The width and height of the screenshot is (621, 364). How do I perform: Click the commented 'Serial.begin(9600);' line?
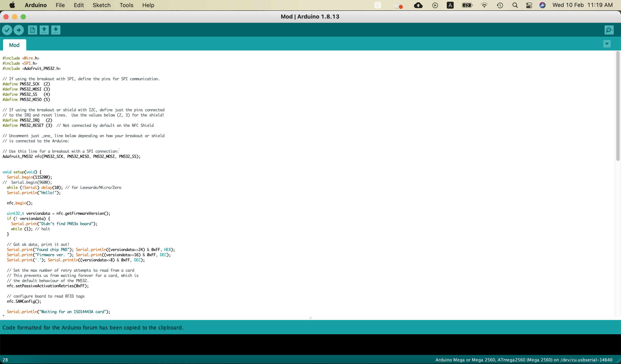click(27, 182)
